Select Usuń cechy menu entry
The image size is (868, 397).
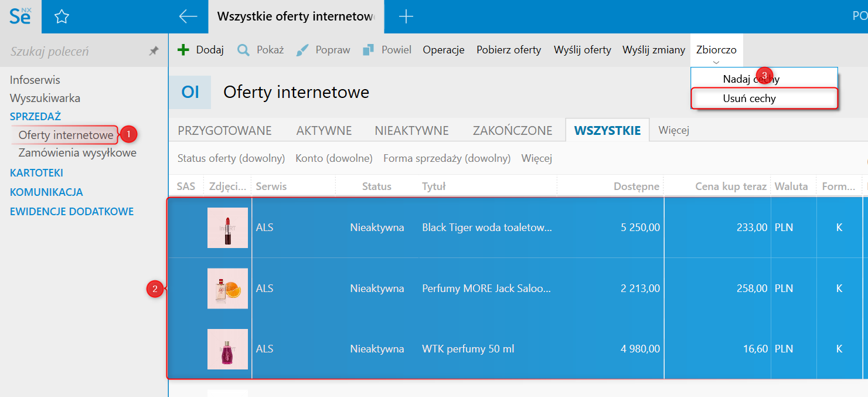pos(749,99)
